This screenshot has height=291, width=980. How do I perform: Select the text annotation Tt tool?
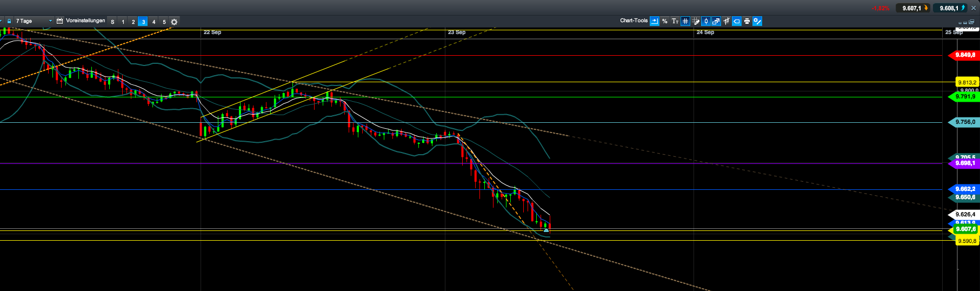pyautogui.click(x=675, y=21)
